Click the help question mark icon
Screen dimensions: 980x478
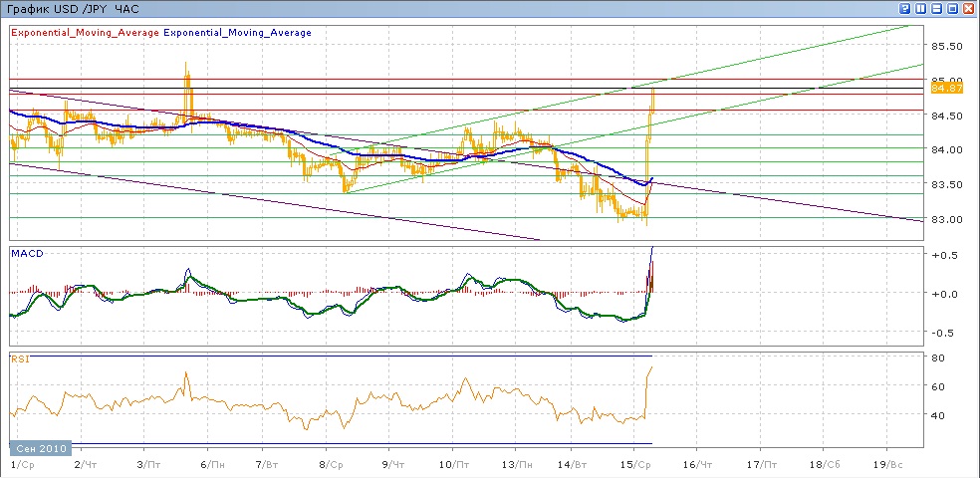[905, 8]
